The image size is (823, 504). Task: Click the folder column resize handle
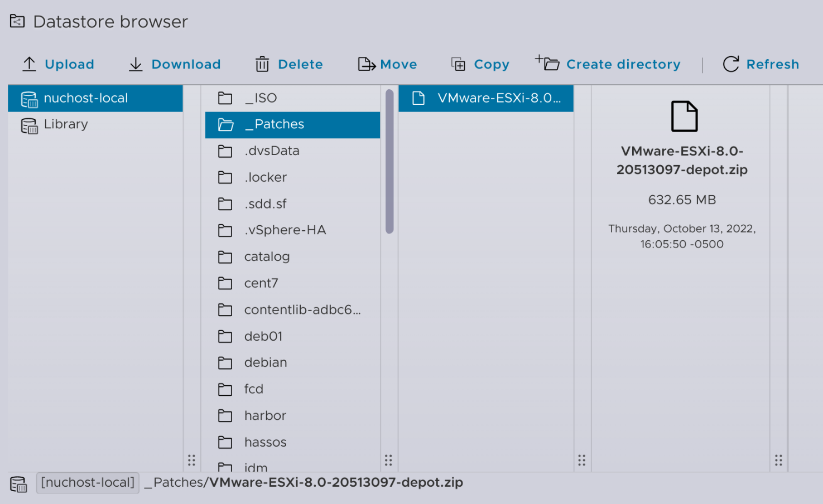[388, 460]
